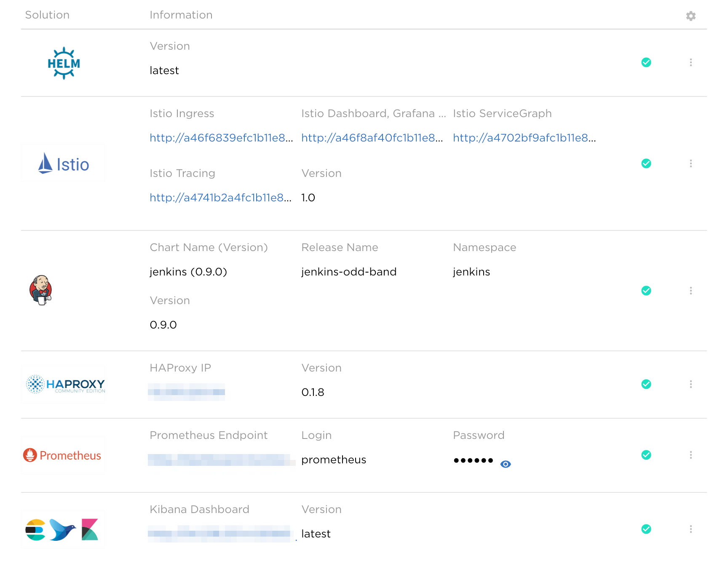
Task: Open the Istio Tracing URL link
Action: [220, 198]
